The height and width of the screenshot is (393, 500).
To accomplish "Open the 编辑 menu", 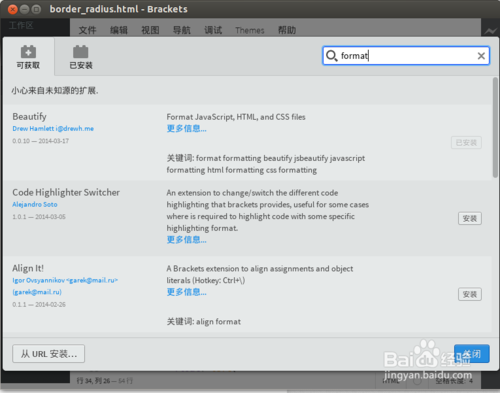I will tap(119, 30).
